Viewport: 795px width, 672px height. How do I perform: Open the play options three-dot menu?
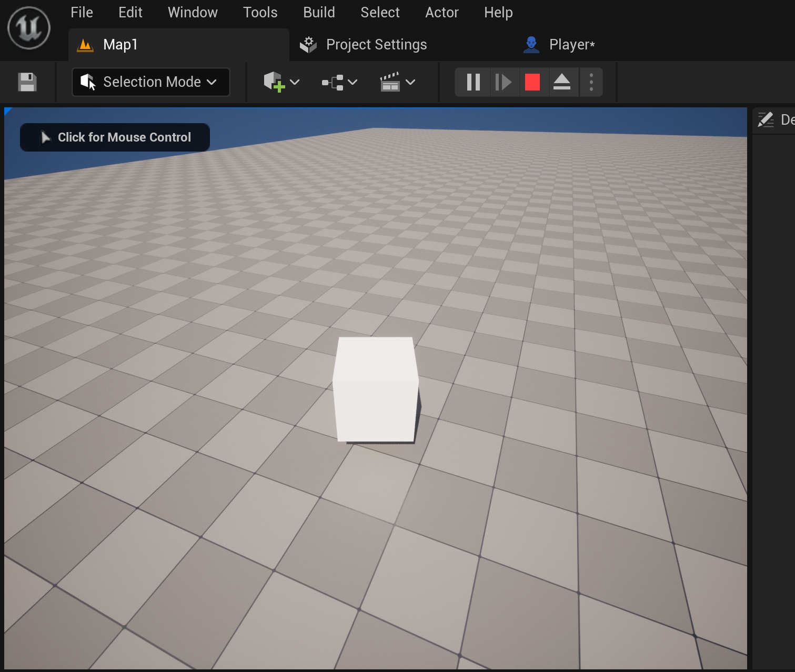[x=591, y=82]
